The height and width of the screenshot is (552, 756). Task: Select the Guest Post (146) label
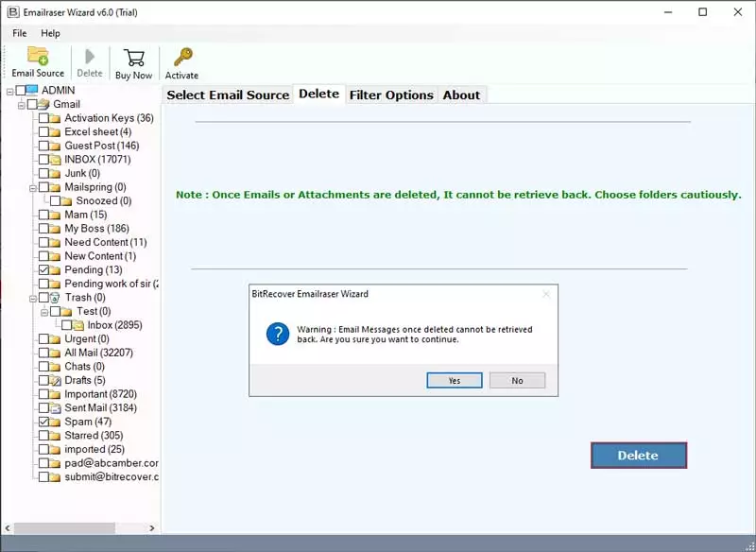102,146
